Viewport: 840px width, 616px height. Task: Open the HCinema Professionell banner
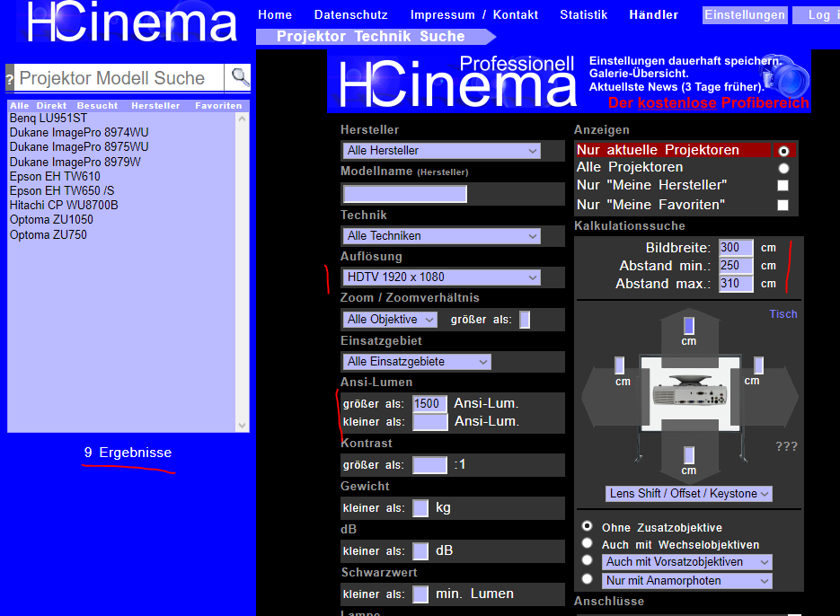point(569,82)
